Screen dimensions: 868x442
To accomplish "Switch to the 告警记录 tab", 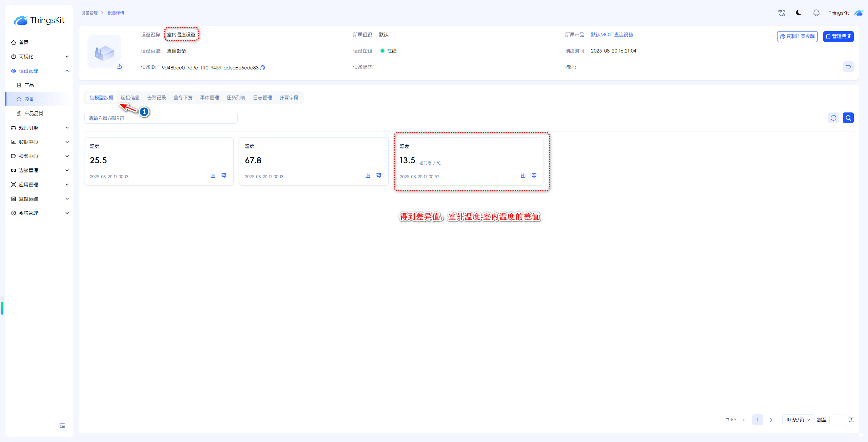I will pos(156,98).
